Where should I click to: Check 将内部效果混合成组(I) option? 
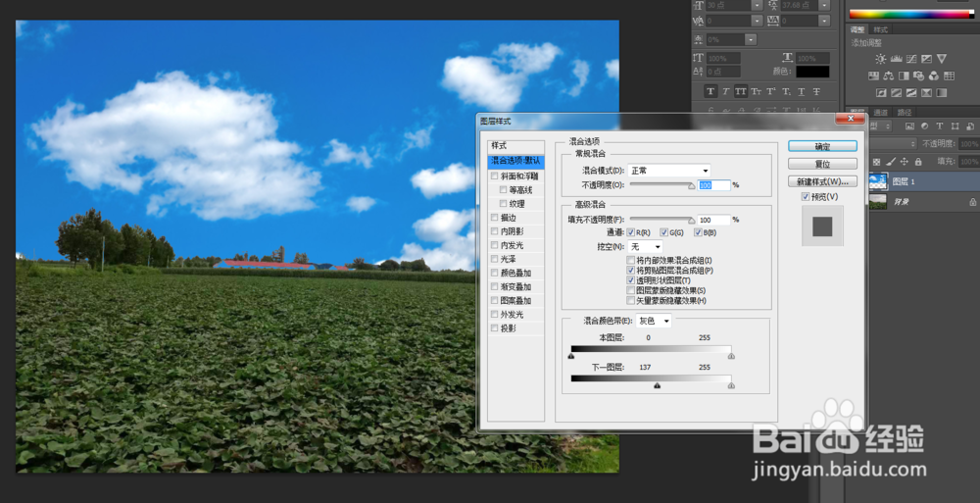click(x=630, y=260)
